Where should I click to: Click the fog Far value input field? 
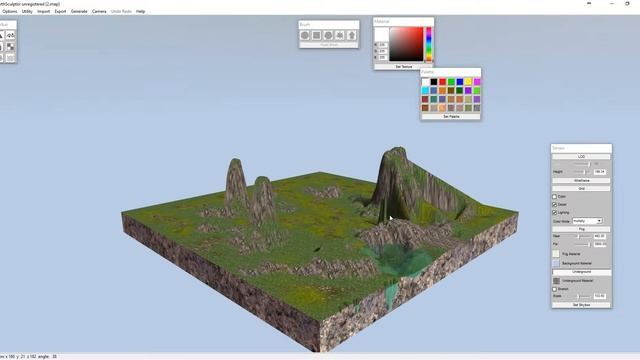point(600,244)
